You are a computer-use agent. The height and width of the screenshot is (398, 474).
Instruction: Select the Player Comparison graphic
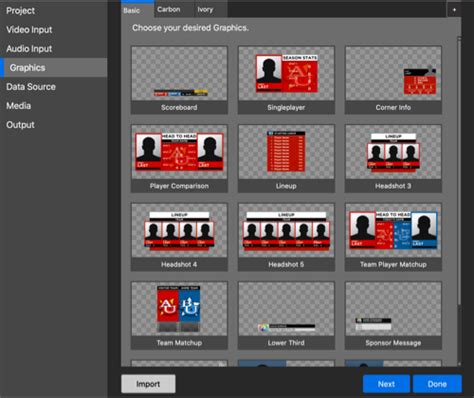[179, 159]
